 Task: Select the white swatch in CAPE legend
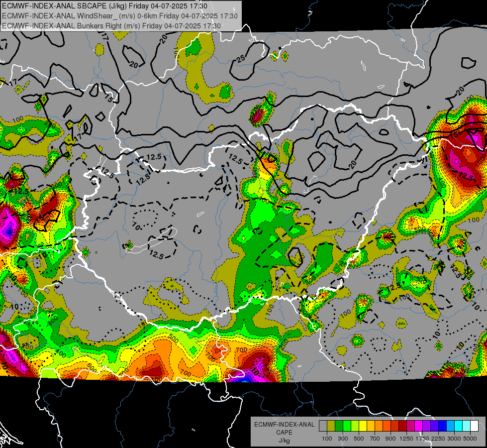coord(475,426)
